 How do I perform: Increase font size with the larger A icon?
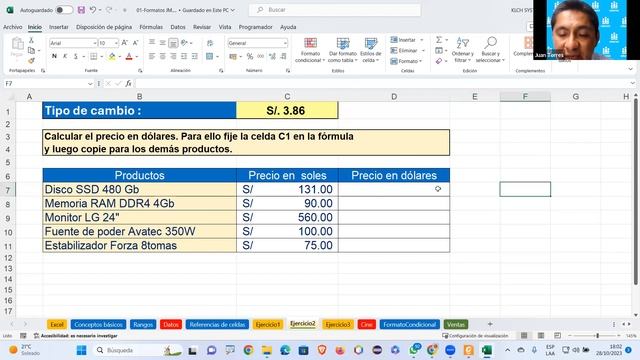coord(125,43)
